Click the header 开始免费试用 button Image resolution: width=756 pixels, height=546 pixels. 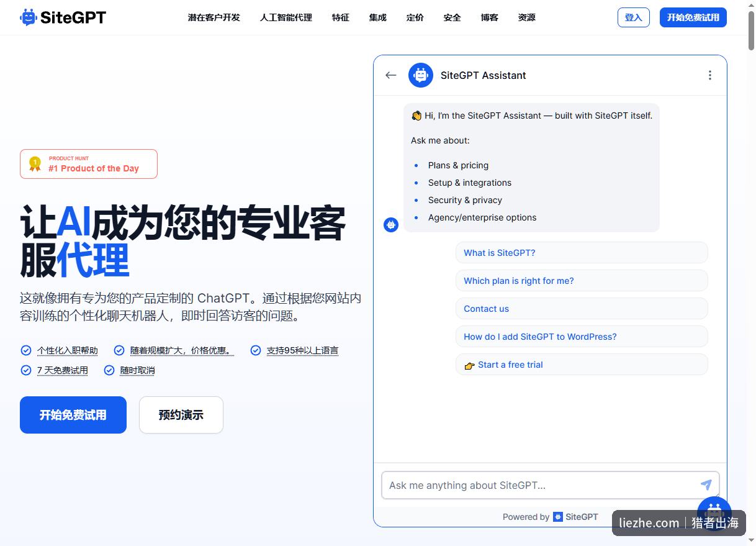tap(693, 17)
